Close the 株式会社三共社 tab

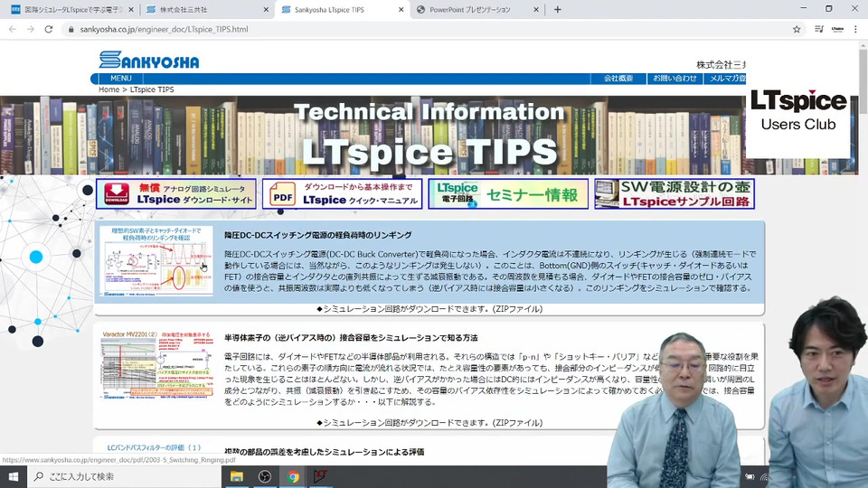pyautogui.click(x=266, y=9)
